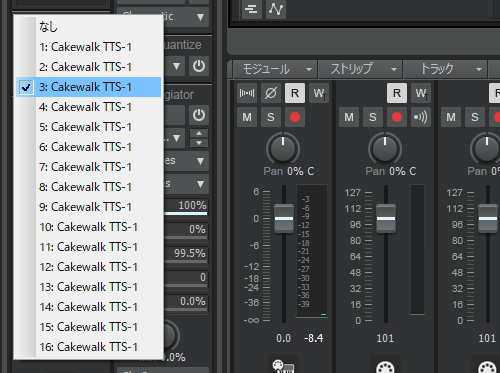Solo the first channel strip
Viewport: 500px width, 373px height.
pos(271,117)
